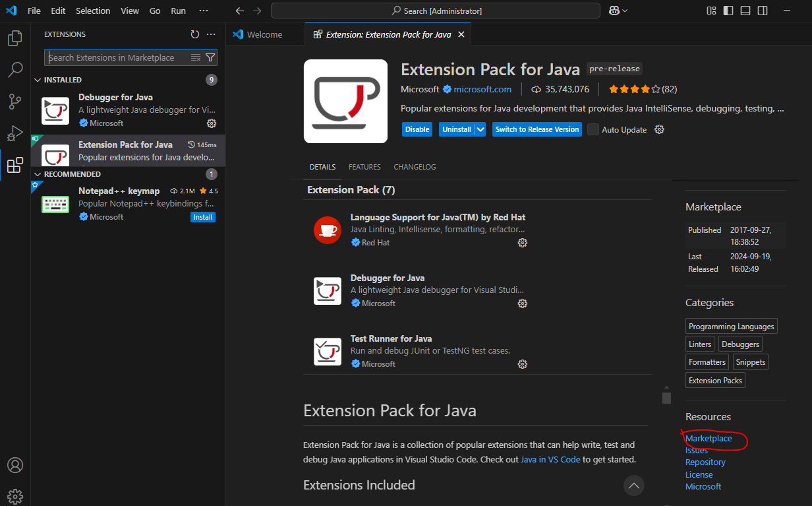Screen dimensions: 812x506
Task: Click Switch to Release Version button
Action: 537,129
